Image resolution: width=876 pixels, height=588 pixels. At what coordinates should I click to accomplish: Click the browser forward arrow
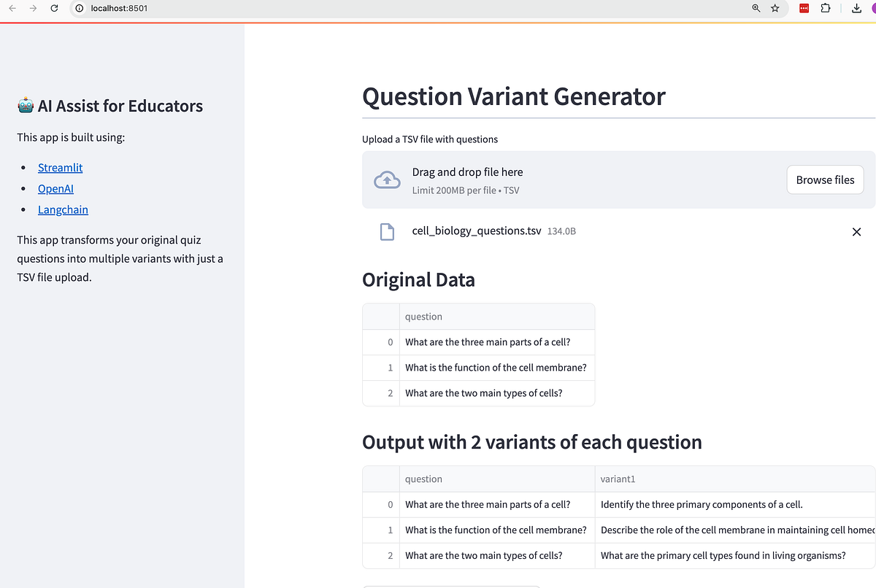34,9
